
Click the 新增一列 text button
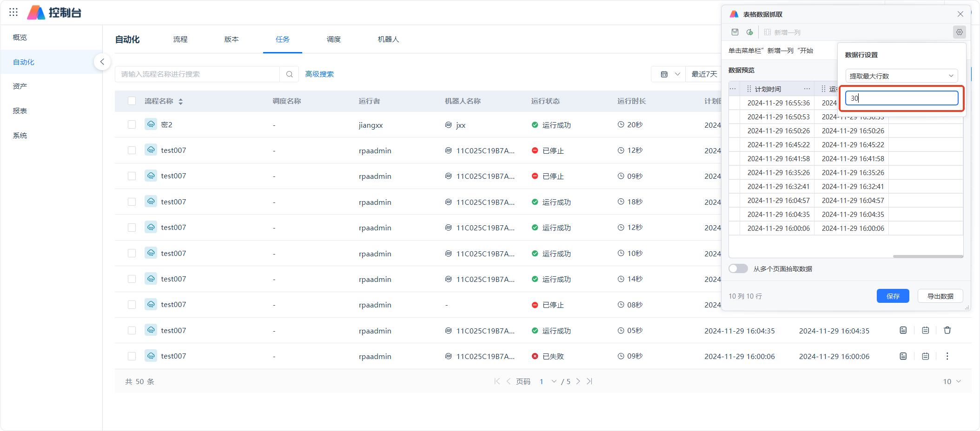click(787, 32)
